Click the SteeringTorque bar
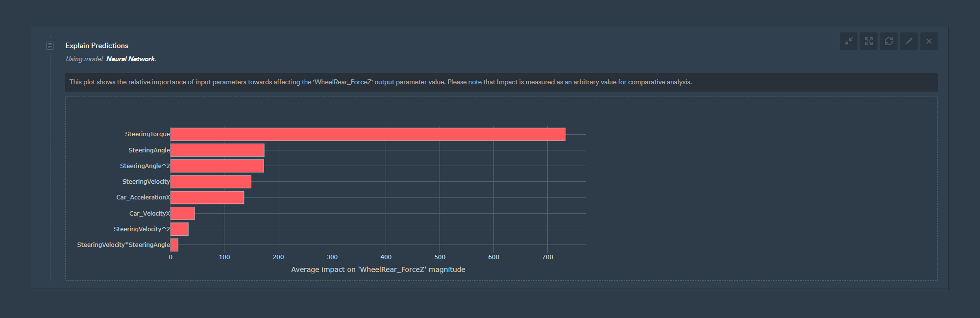The width and height of the screenshot is (980, 318). point(368,134)
